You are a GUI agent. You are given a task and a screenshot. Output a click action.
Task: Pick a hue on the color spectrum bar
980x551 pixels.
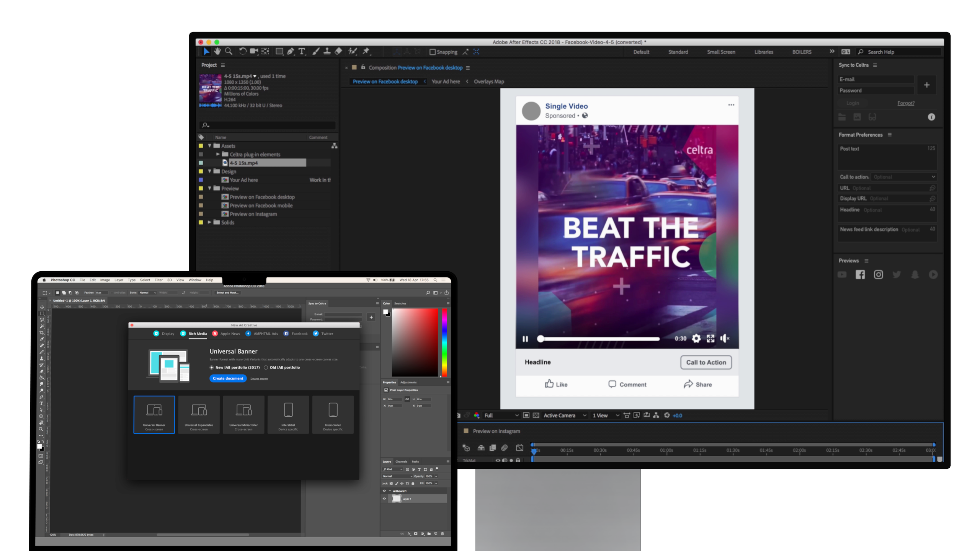pyautogui.click(x=444, y=341)
